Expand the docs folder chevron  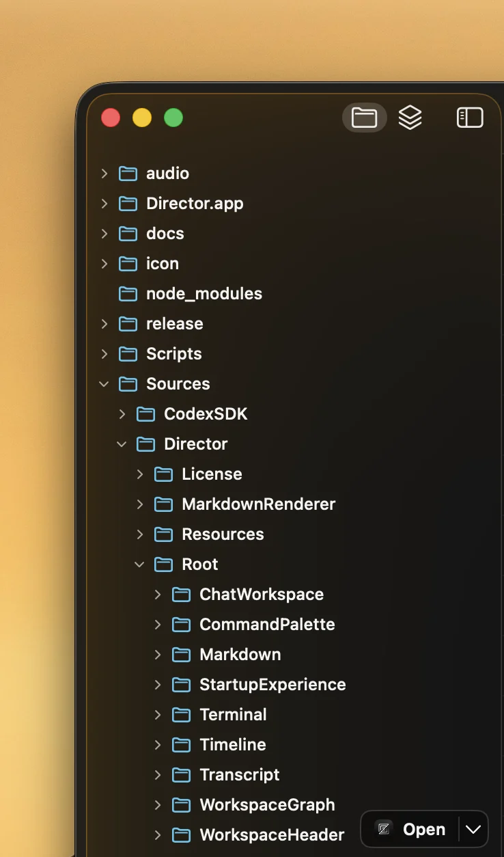click(104, 234)
